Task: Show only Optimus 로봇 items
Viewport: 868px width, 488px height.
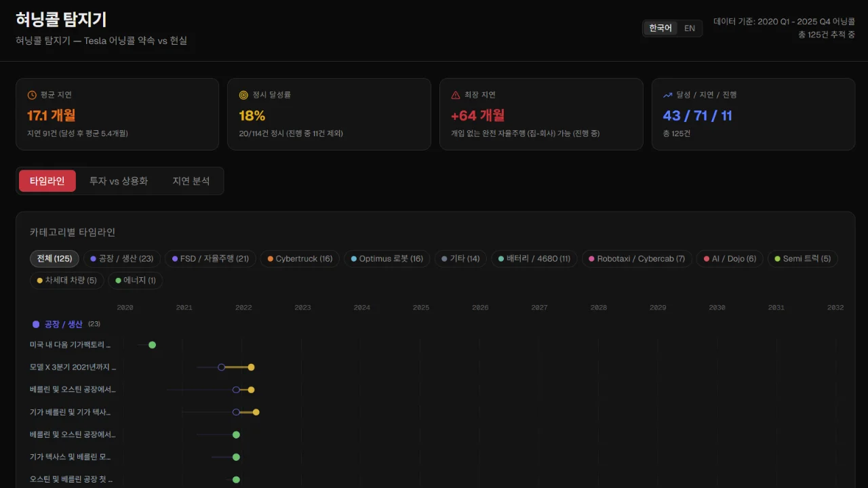Action: coord(387,259)
